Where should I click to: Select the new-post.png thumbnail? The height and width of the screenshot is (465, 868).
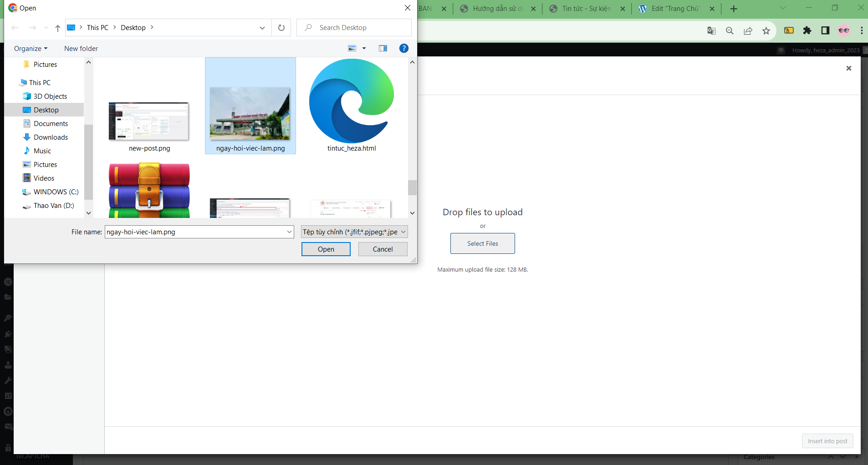[149, 122]
